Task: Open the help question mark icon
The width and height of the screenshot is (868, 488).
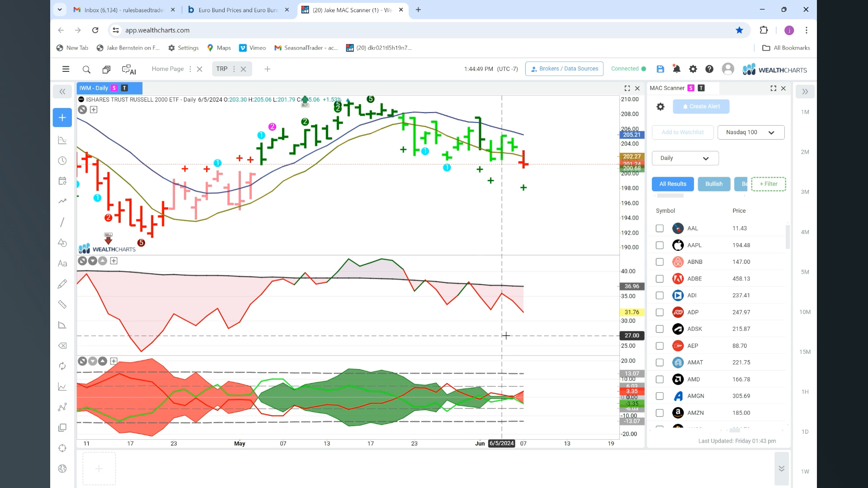Action: point(709,69)
